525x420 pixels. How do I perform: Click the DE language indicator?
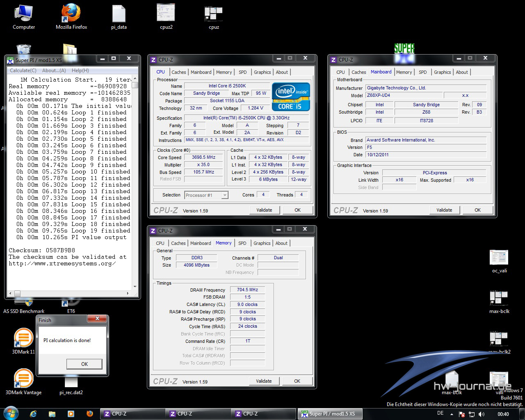tap(441, 413)
